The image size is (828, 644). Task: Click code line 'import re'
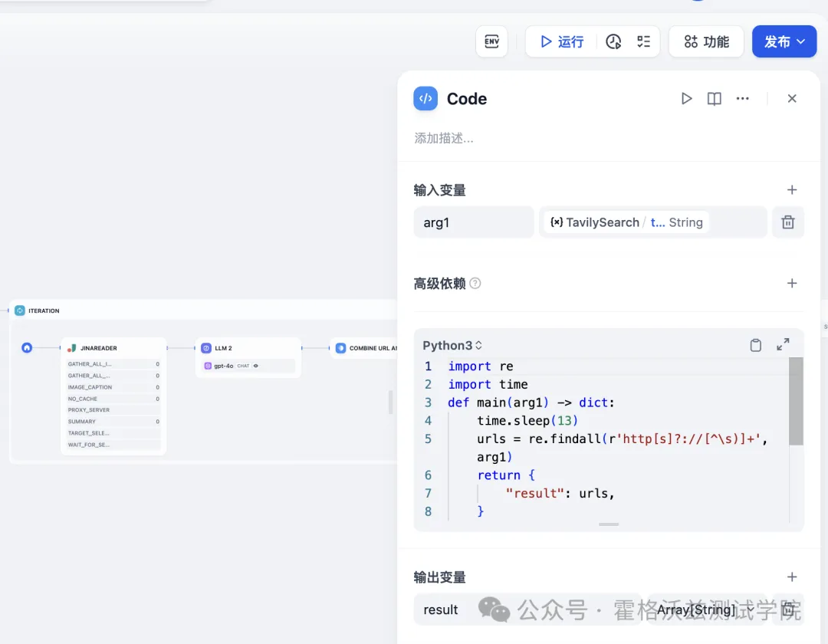click(x=481, y=366)
